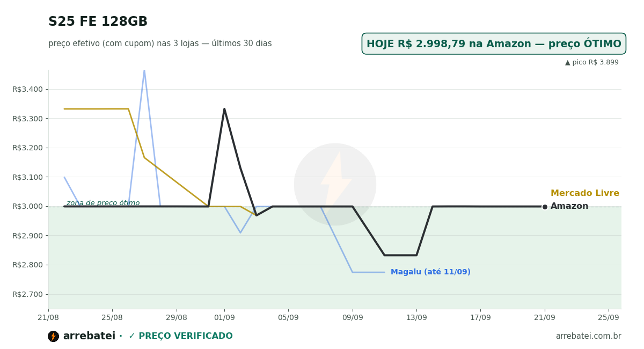Click the R$2.800 y-axis label
The image size is (644, 349).
pos(27,265)
